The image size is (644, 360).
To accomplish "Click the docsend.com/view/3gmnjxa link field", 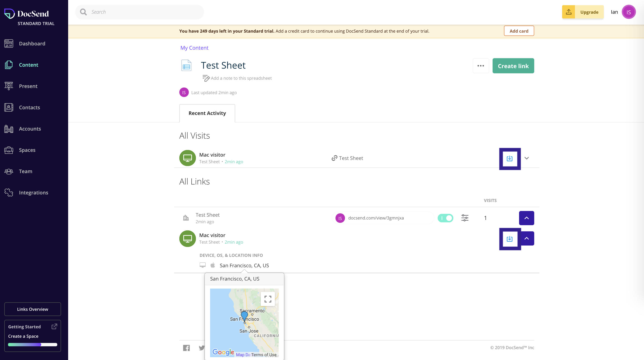I will click(x=383, y=218).
